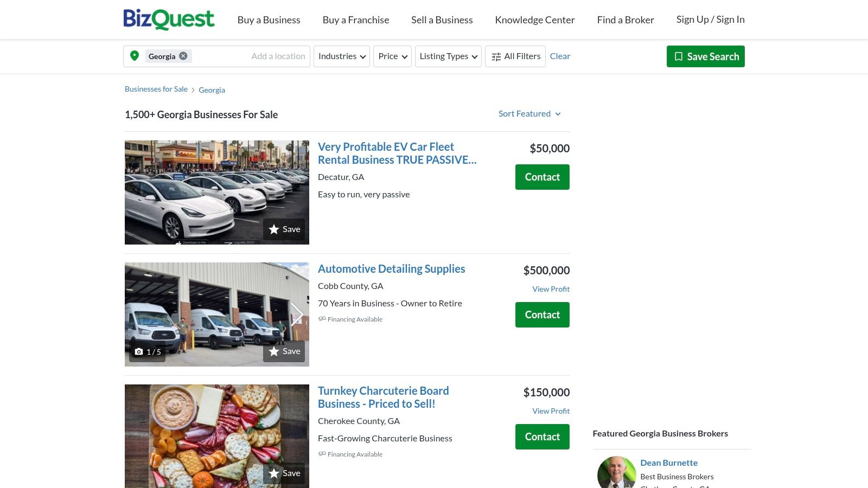Remove the Georgia location filter chip
Screen dimensions: 868x488
coord(183,56)
